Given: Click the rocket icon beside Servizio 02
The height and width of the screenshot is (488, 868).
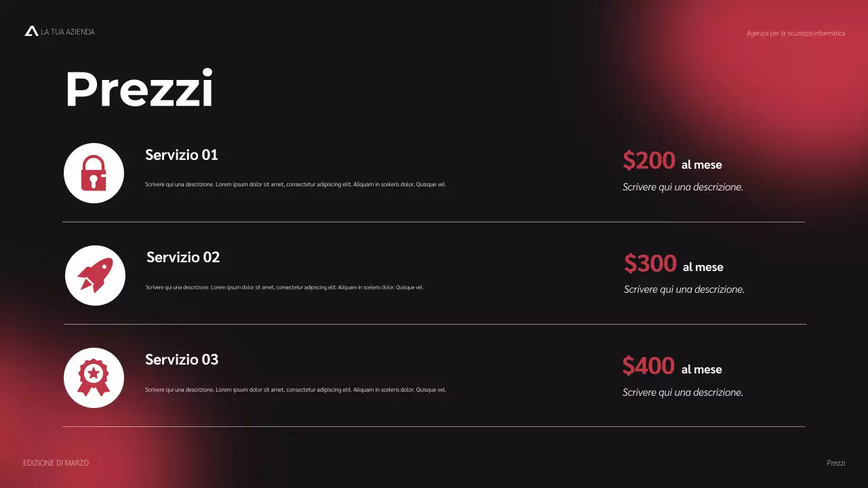Looking at the screenshot, I should pos(95,276).
